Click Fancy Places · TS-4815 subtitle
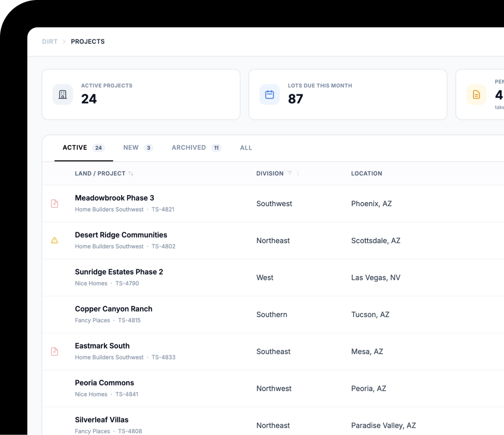Viewport: 504px width, 435px height. click(x=108, y=320)
